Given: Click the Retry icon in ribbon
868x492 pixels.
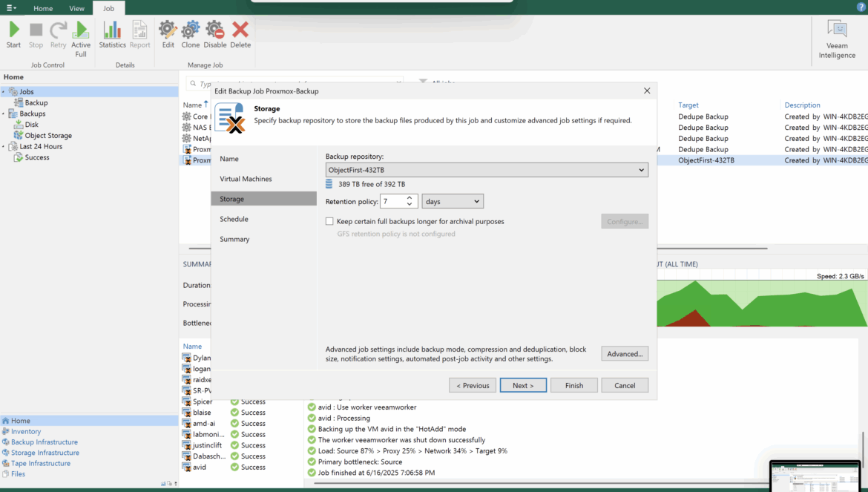Looking at the screenshot, I should tap(58, 35).
